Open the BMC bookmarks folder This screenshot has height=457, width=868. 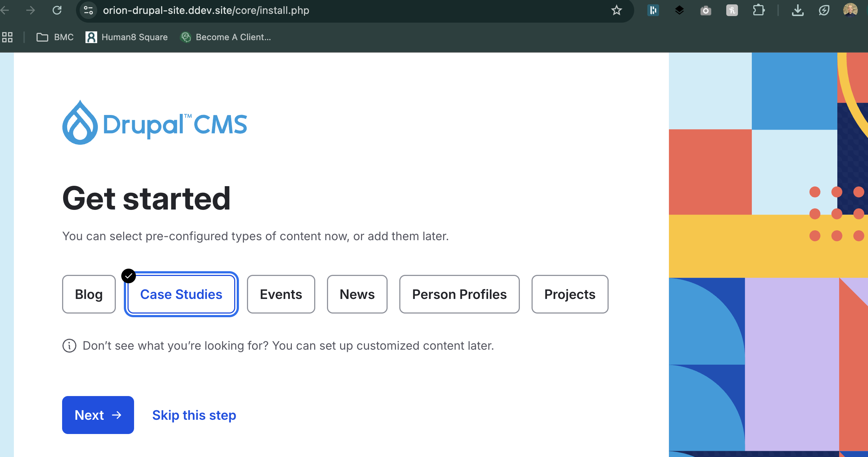point(55,37)
